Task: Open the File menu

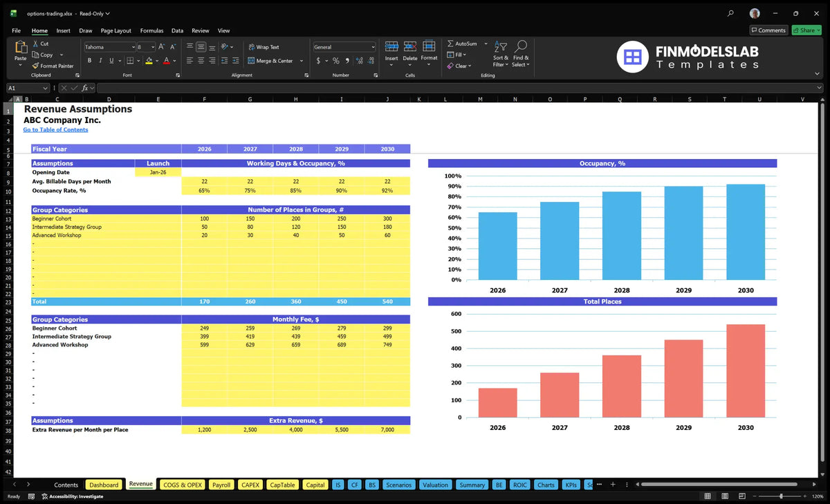Action: pos(16,30)
